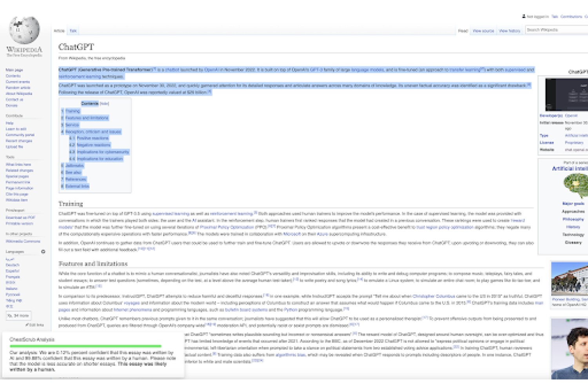Open the language settings gear icon
The height and width of the screenshot is (392, 588).
pos(43,252)
